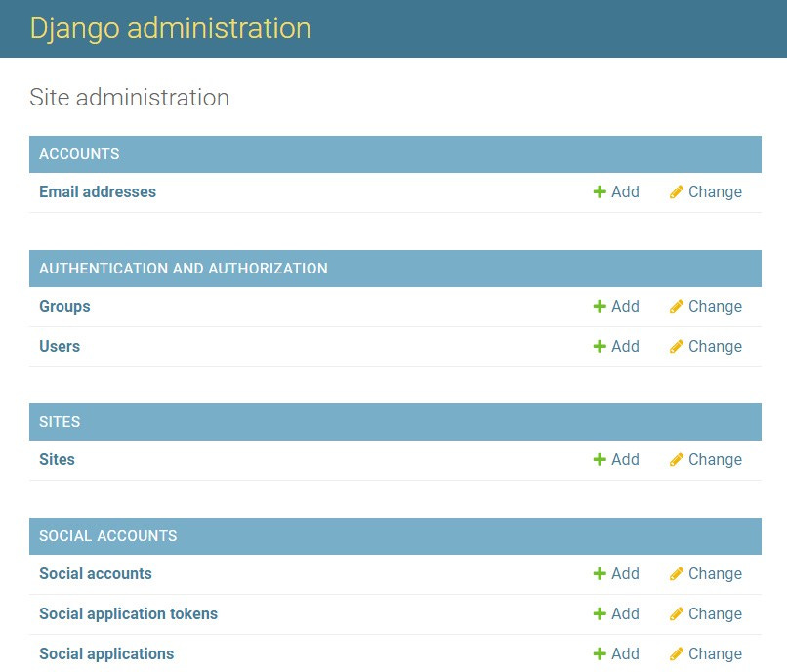Click Change text for Social applications

pos(715,654)
